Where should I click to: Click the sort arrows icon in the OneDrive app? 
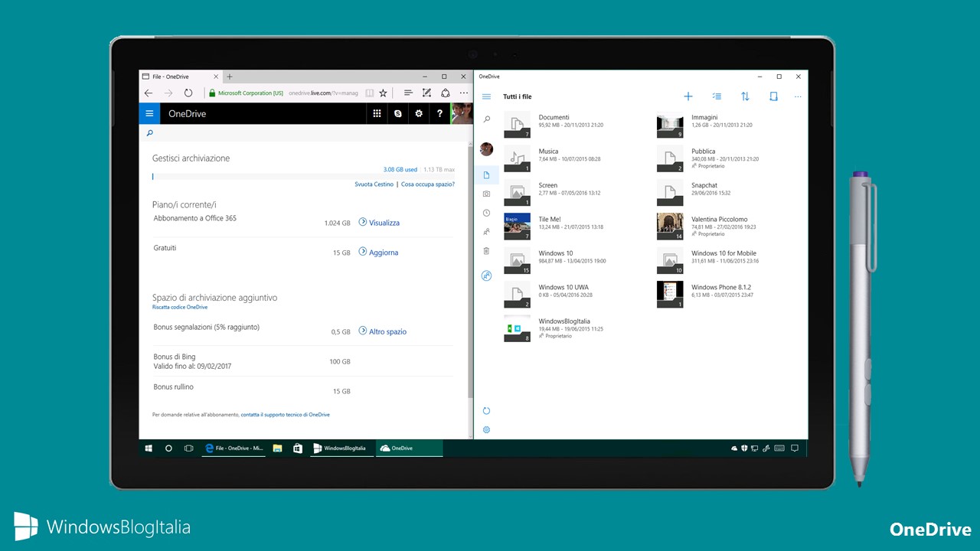745,96
